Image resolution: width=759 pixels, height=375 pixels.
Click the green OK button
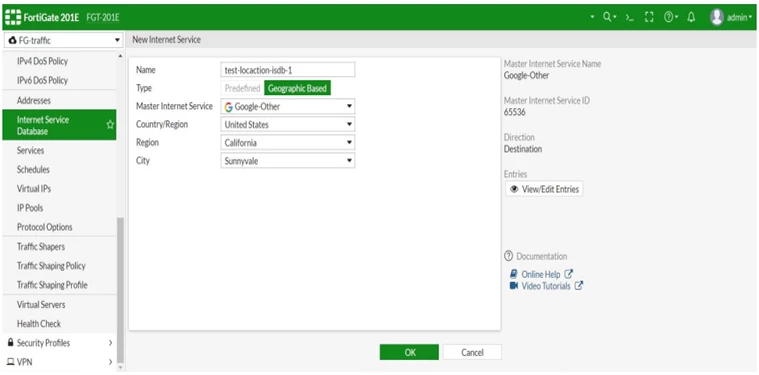pyautogui.click(x=409, y=352)
